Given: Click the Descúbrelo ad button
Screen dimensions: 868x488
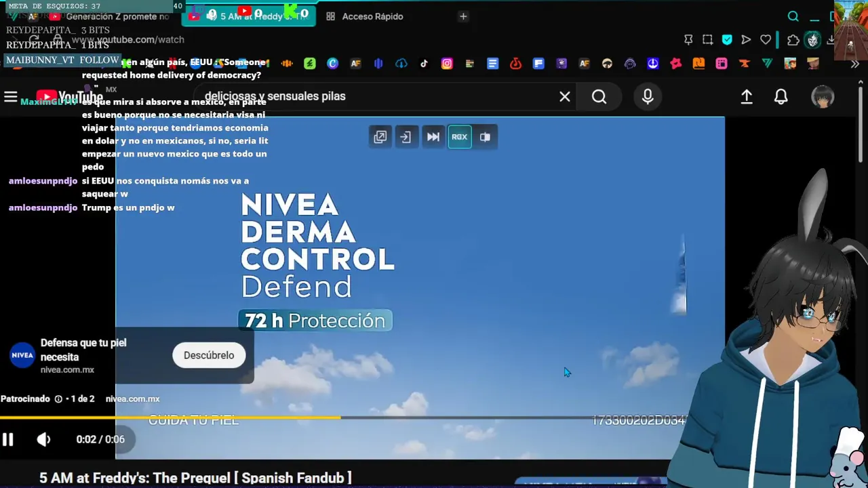Looking at the screenshot, I should [x=209, y=355].
